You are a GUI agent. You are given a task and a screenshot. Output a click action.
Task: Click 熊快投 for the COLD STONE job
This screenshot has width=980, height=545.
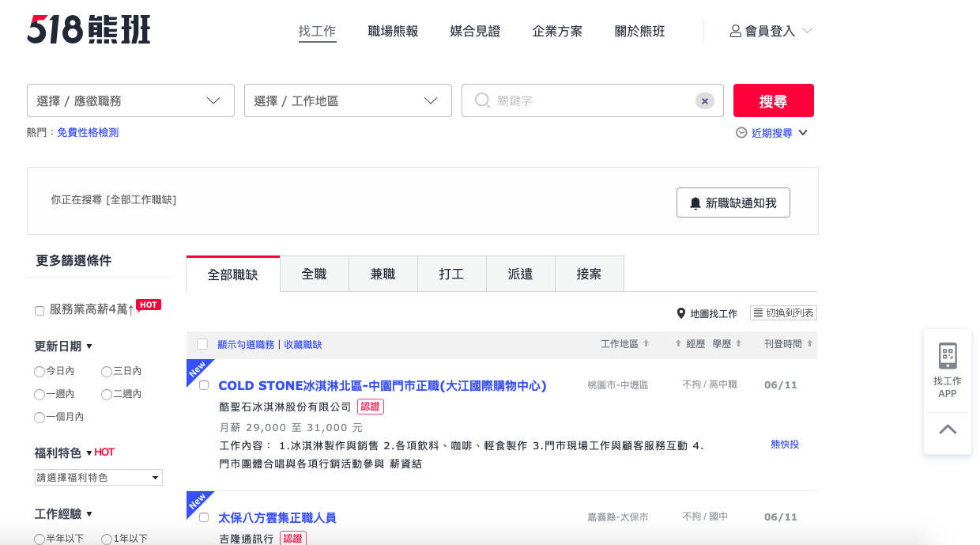pyautogui.click(x=785, y=445)
